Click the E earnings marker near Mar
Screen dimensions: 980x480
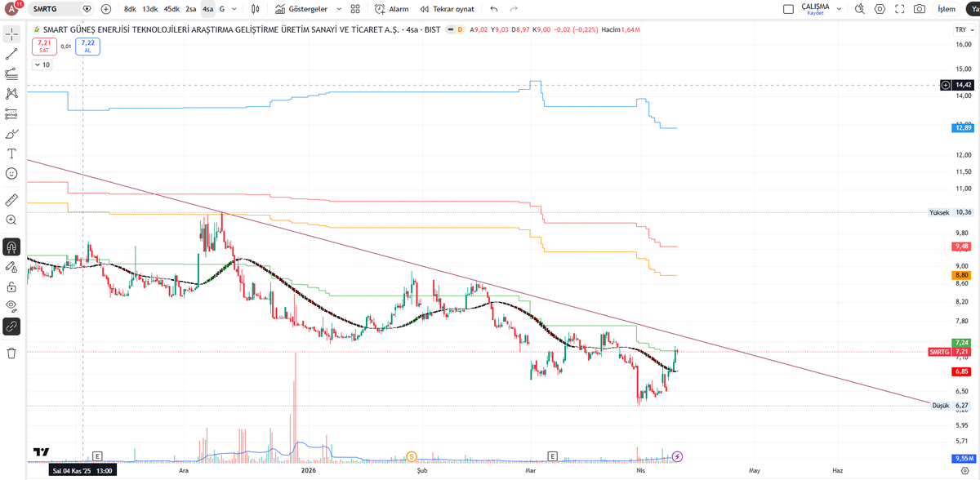(x=553, y=456)
